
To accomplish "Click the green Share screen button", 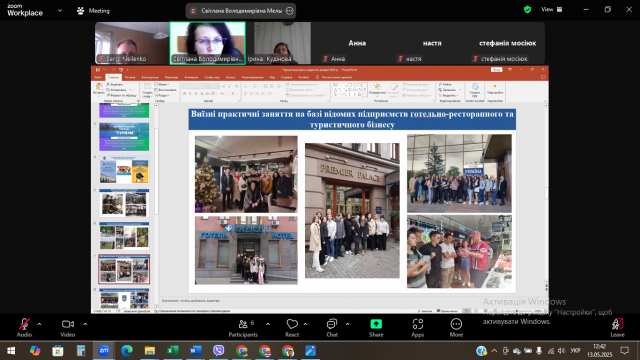I will coord(376,328).
